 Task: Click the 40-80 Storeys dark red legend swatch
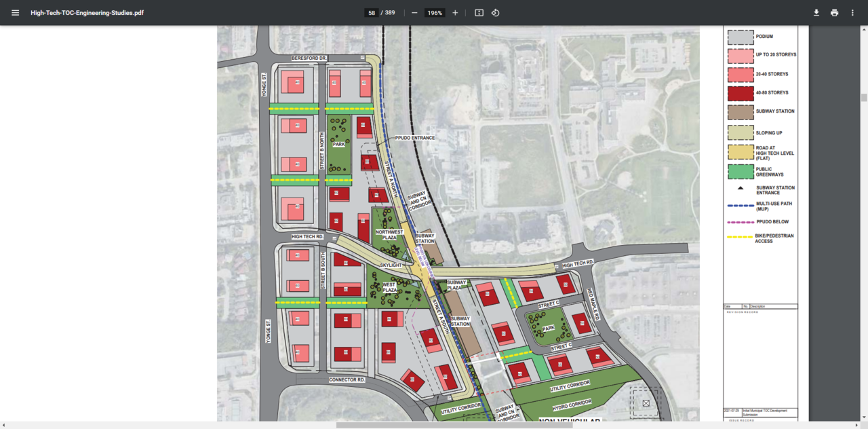click(740, 93)
